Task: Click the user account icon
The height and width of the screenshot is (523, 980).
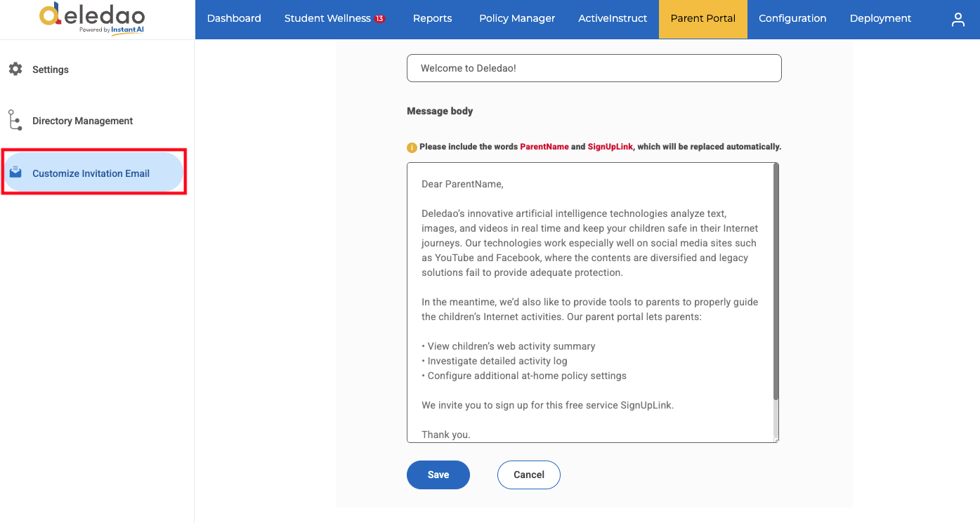Action: (958, 20)
